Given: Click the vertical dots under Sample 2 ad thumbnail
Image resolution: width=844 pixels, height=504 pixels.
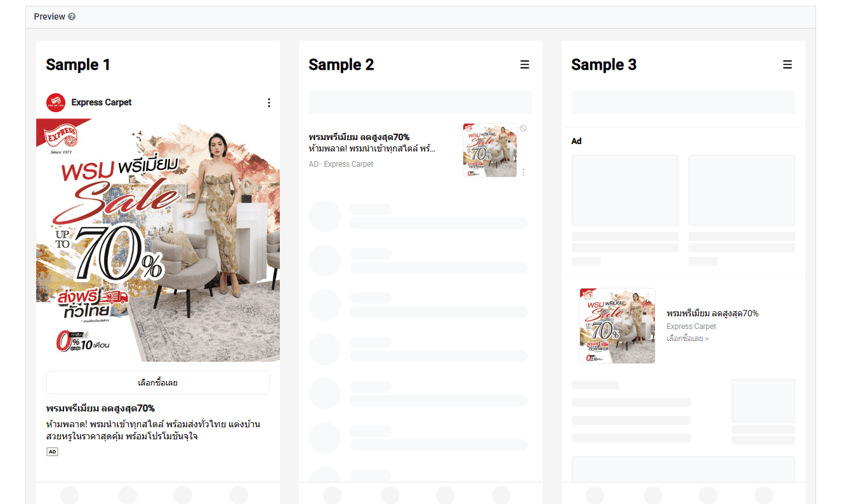Looking at the screenshot, I should [523, 172].
